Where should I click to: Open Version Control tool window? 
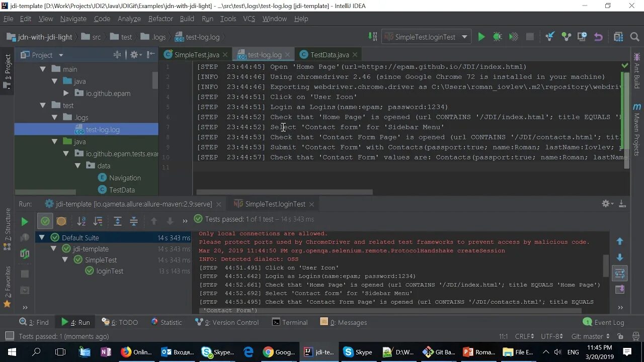point(227,322)
